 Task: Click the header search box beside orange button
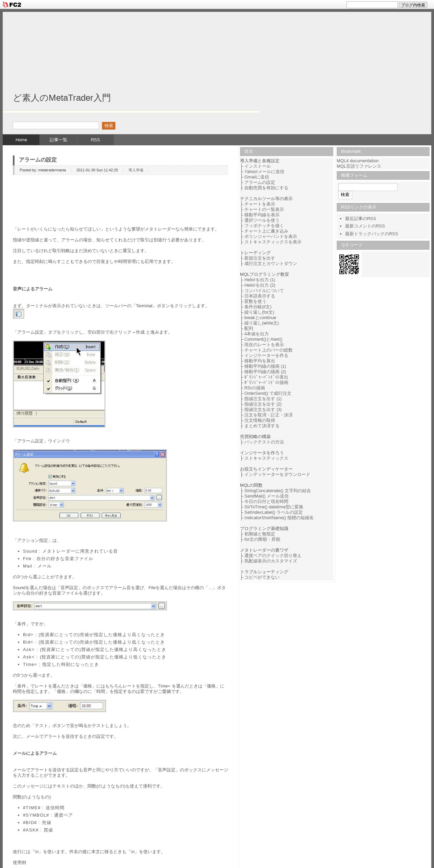coord(56,125)
